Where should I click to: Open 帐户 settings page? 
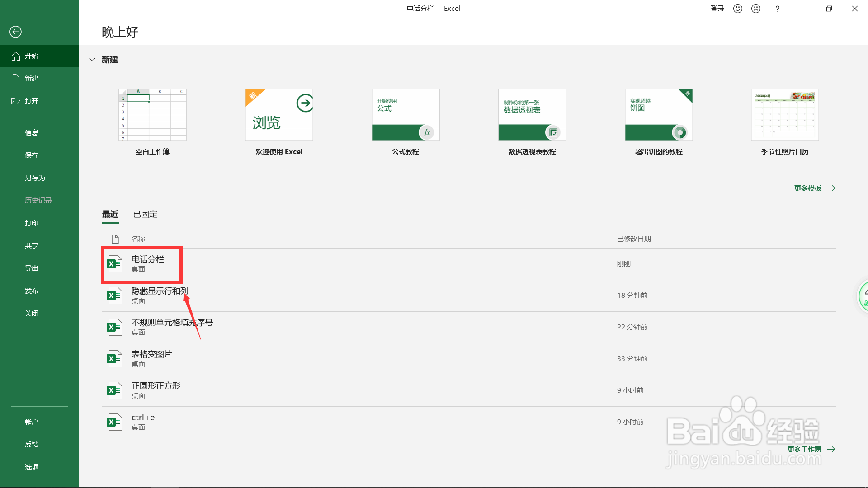point(39,422)
